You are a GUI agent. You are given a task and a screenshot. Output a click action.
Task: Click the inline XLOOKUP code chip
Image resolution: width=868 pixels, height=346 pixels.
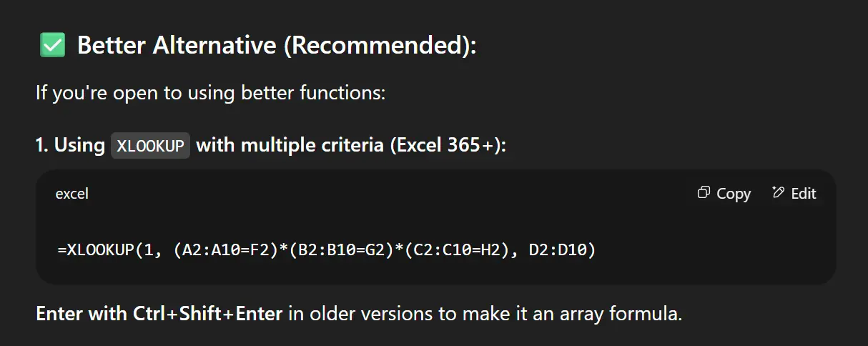(150, 146)
